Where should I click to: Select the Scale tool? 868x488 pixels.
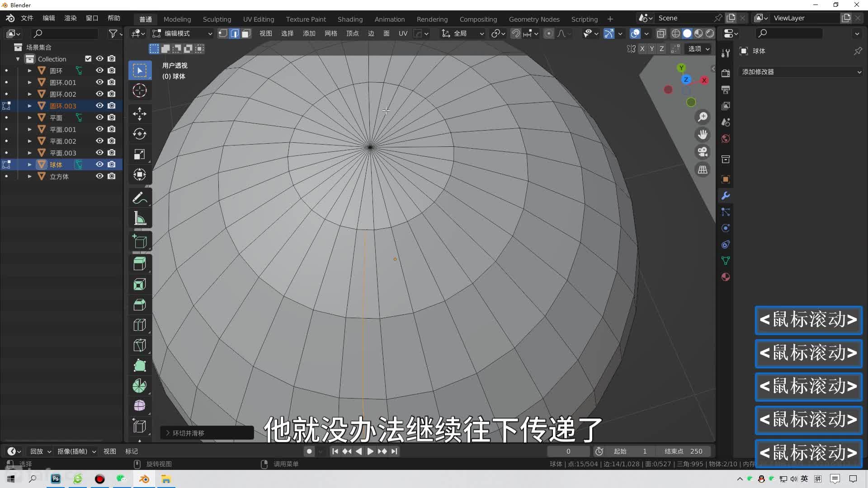(140, 154)
